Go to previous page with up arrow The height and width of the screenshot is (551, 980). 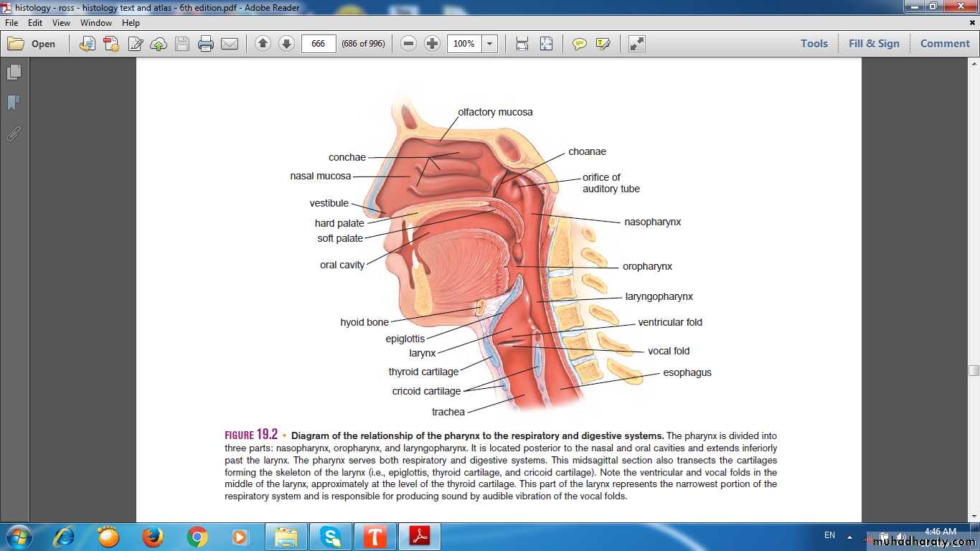click(x=263, y=44)
